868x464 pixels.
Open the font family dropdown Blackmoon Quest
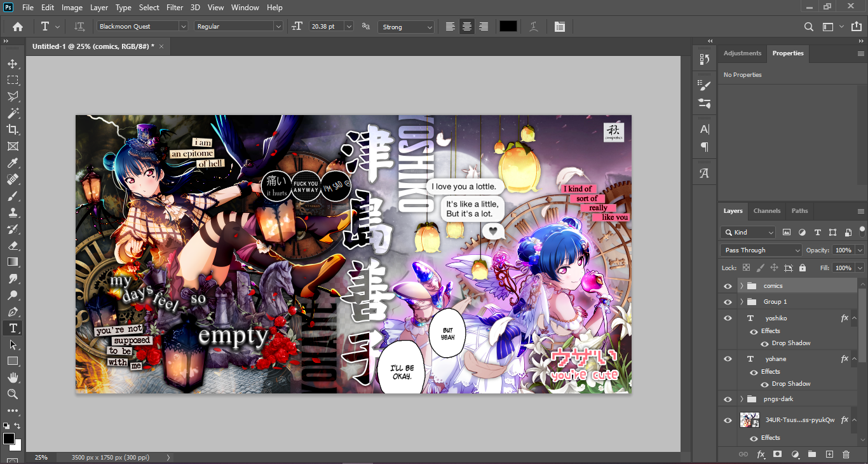tap(142, 27)
